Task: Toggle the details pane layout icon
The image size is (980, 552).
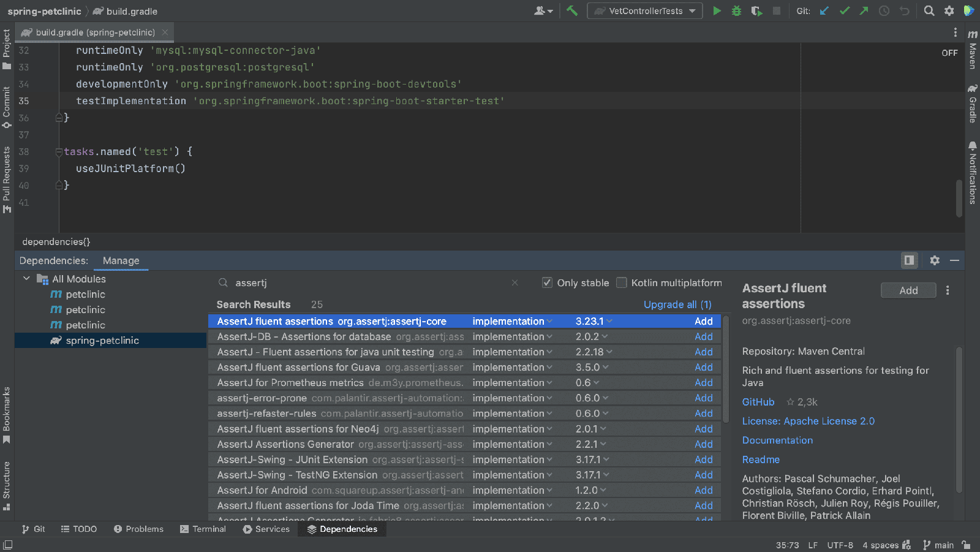Action: [x=909, y=260]
